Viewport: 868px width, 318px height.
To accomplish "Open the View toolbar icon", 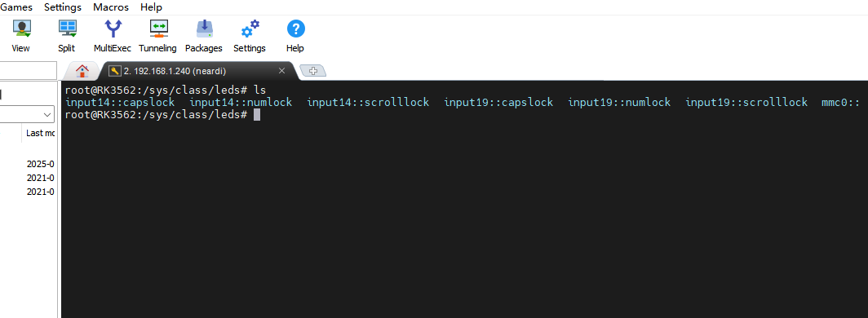I will click(21, 36).
